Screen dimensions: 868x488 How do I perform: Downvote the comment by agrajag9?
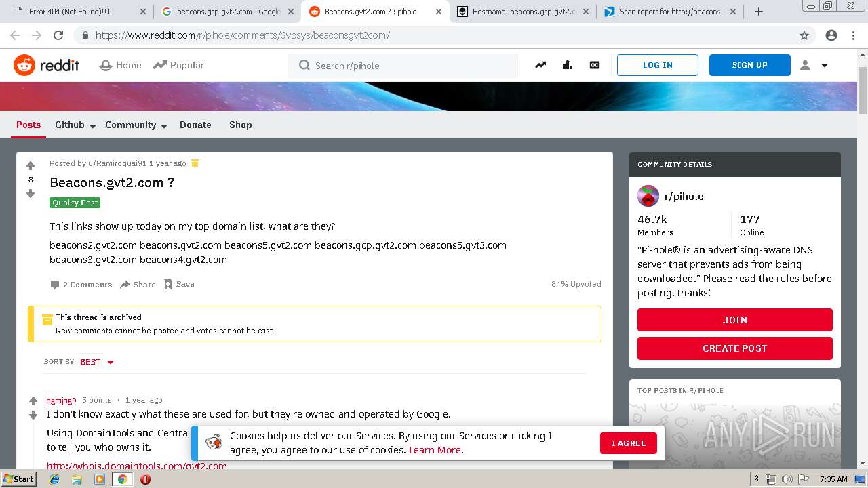pyautogui.click(x=33, y=415)
